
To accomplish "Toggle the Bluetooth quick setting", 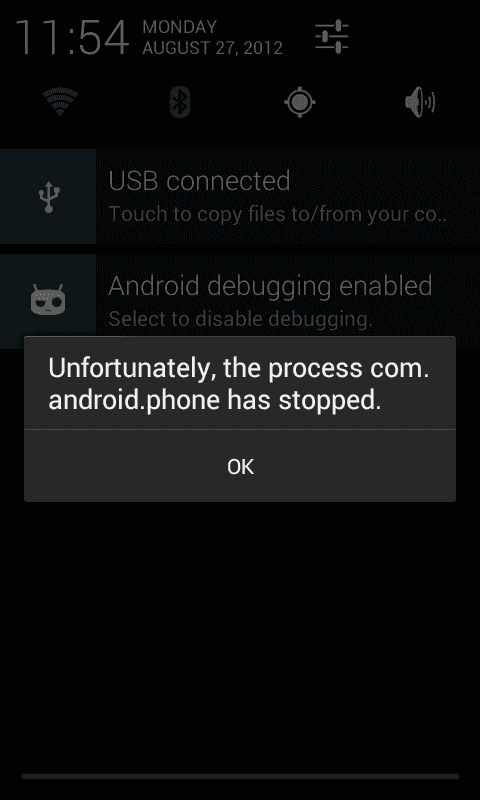I will pyautogui.click(x=180, y=102).
